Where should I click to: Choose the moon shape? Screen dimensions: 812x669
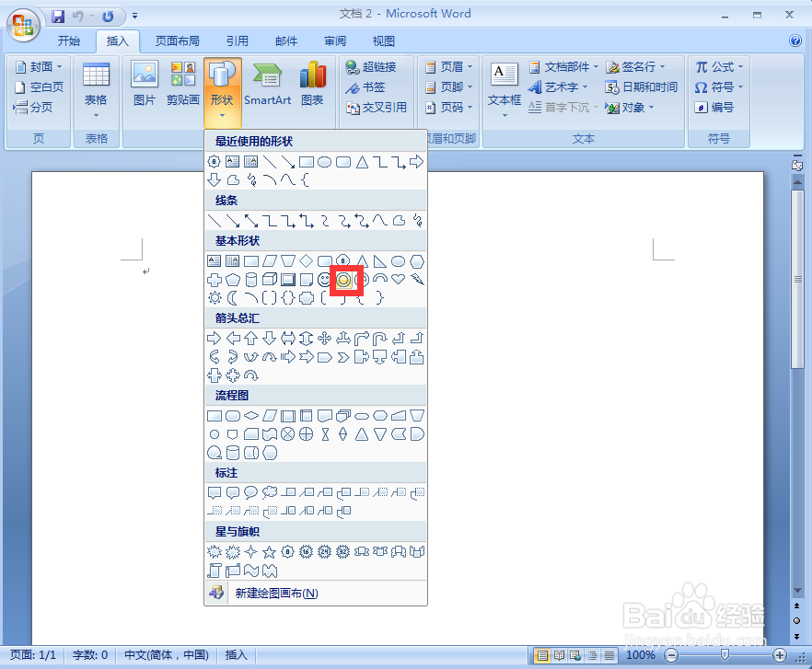pos(233,298)
